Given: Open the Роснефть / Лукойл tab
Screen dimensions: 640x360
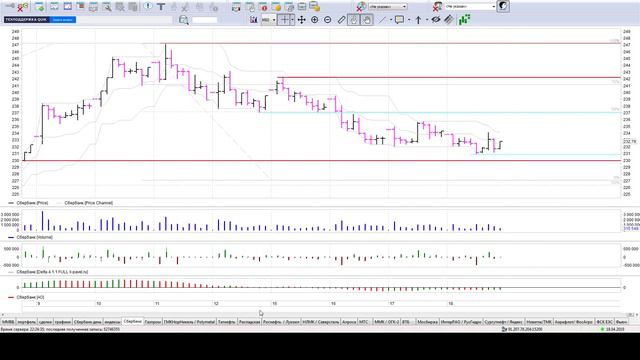Looking at the screenshot, I should tap(281, 322).
